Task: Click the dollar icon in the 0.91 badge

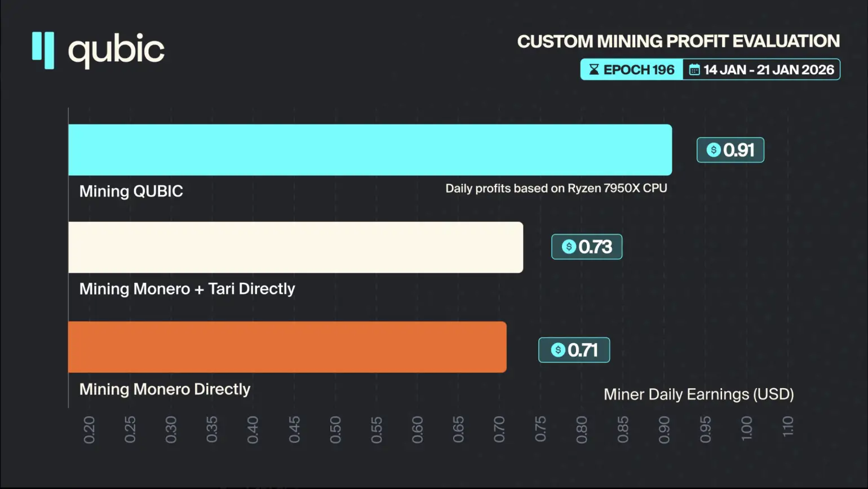Action: [x=714, y=150]
